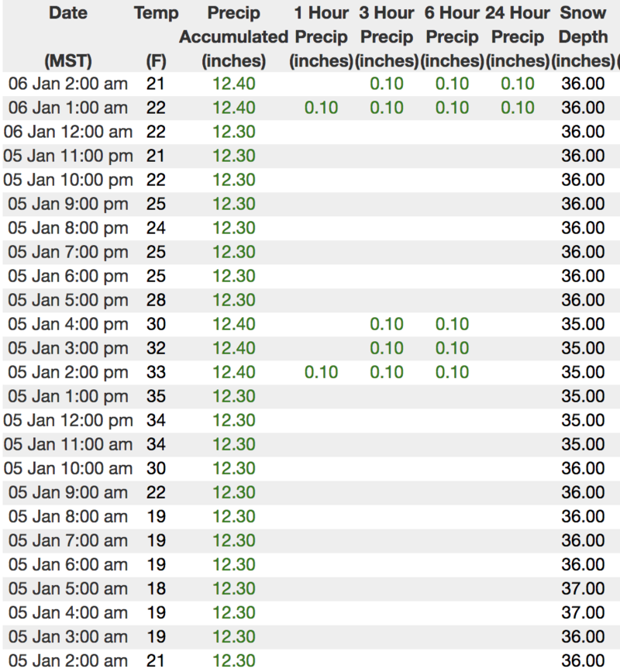The height and width of the screenshot is (672, 620).
Task: Click the Temp column header
Action: (x=156, y=13)
